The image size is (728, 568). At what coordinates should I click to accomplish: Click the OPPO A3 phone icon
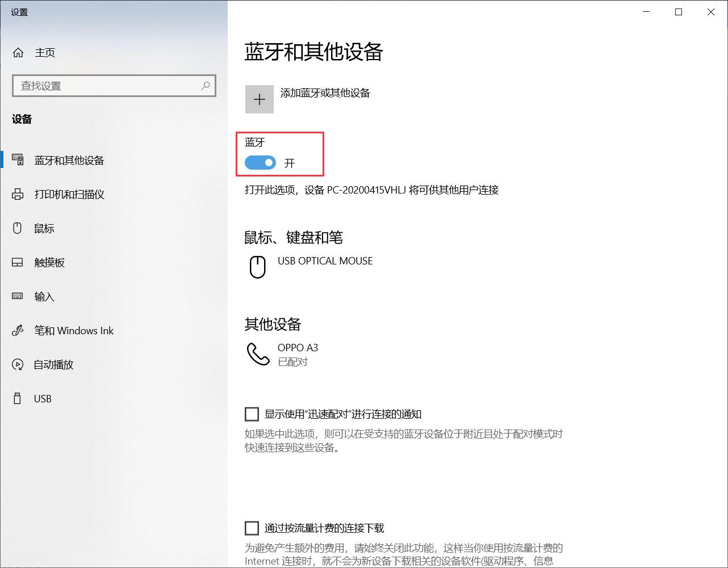257,354
